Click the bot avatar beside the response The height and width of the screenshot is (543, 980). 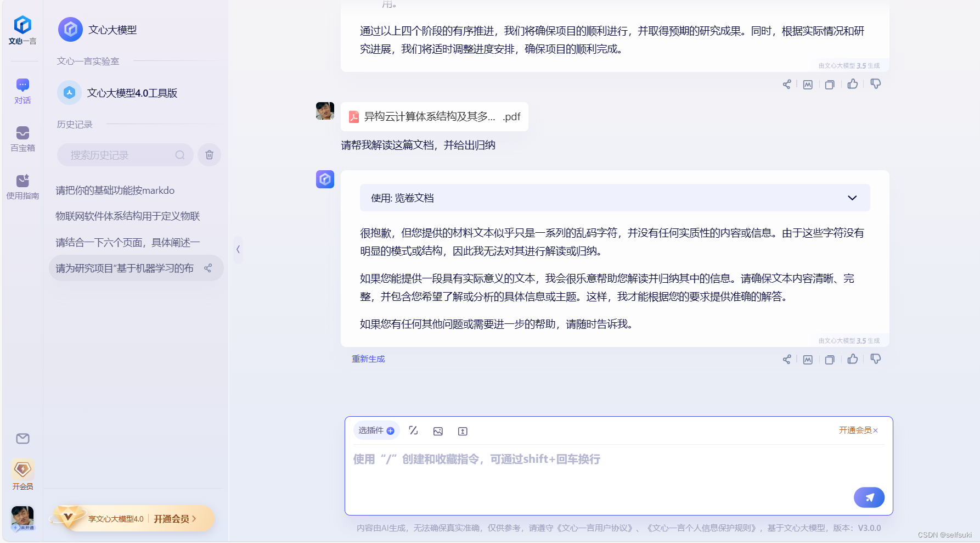coord(325,179)
